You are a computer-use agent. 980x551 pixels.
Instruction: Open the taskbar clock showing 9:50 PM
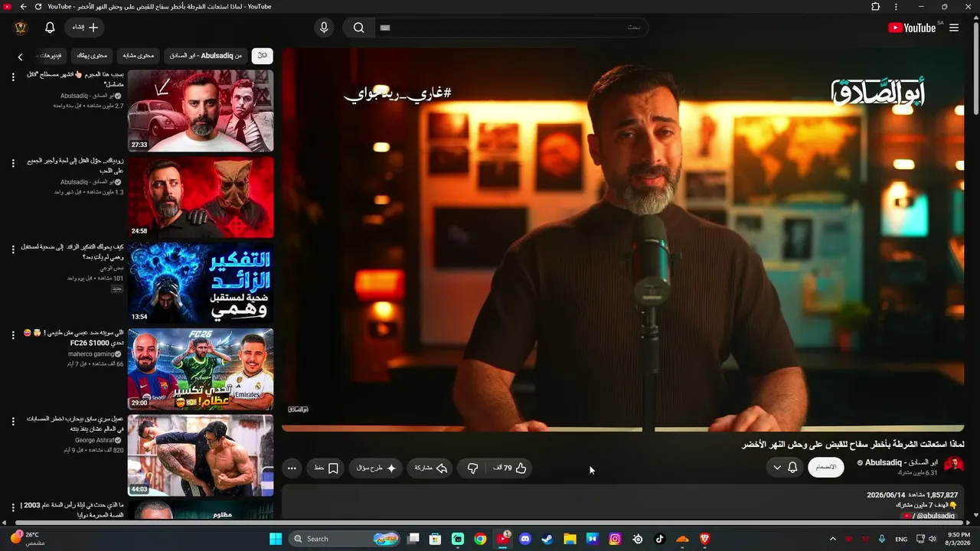[x=959, y=539]
